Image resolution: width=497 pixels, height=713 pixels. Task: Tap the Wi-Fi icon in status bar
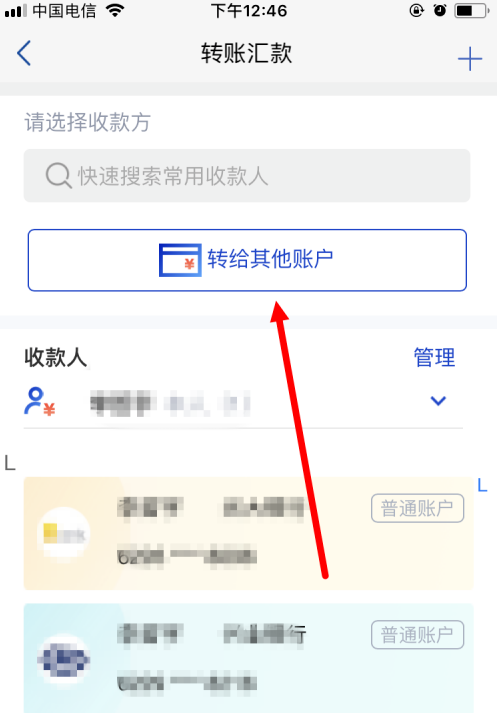click(115, 10)
